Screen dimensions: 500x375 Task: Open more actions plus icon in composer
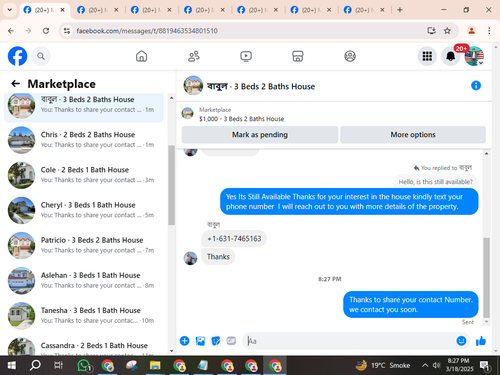pos(184,341)
